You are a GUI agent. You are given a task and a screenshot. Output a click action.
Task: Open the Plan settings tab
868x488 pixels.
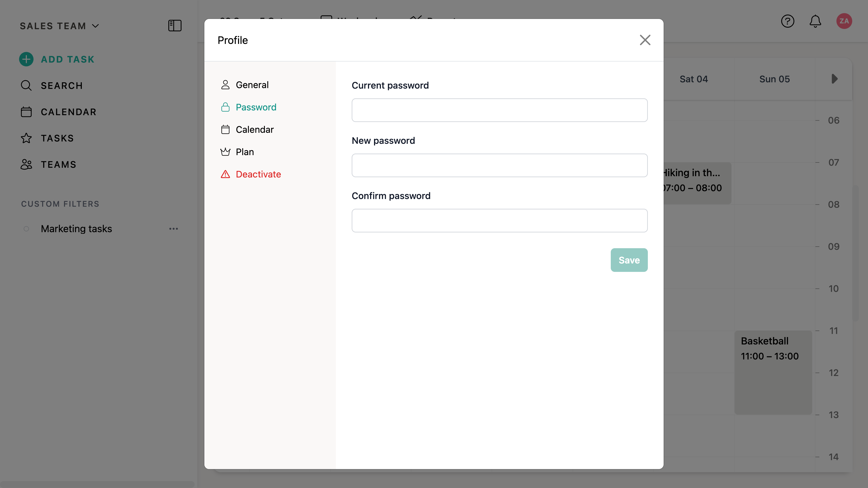245,152
